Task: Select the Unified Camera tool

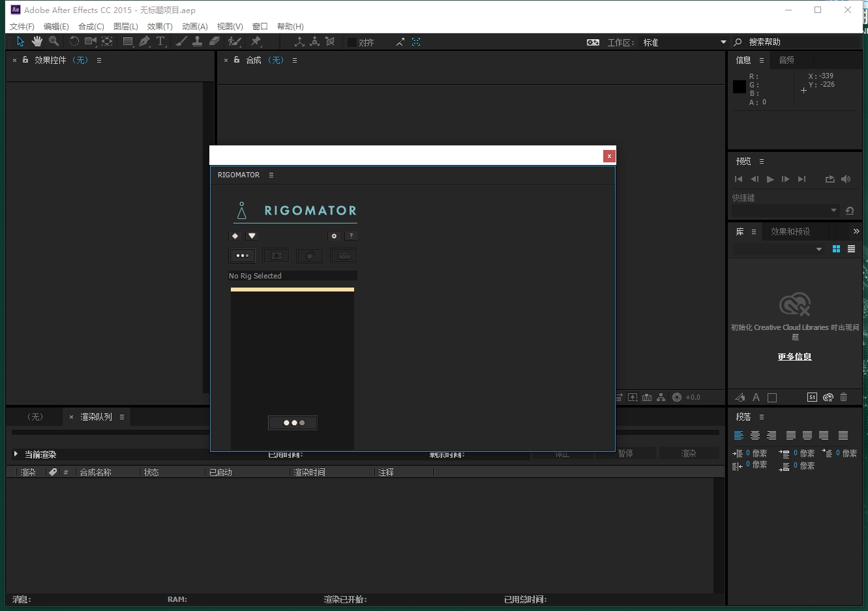Action: click(x=90, y=41)
